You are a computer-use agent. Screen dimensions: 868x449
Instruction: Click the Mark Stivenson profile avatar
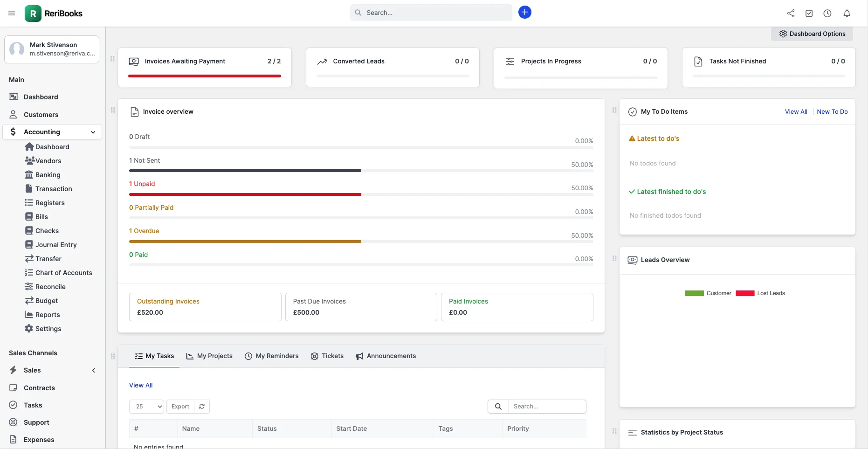point(17,49)
